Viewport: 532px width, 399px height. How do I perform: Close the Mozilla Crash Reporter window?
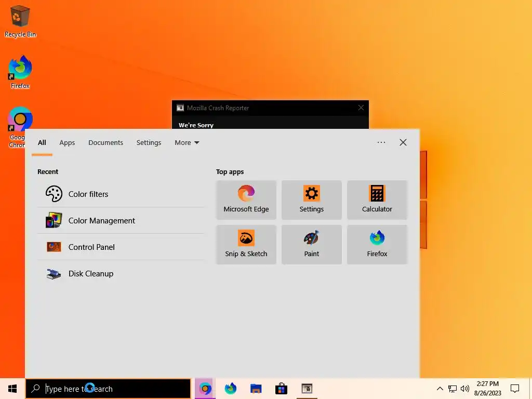pos(361,108)
